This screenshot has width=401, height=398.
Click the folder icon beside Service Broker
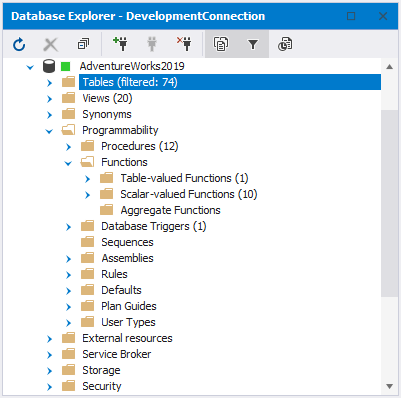69,354
